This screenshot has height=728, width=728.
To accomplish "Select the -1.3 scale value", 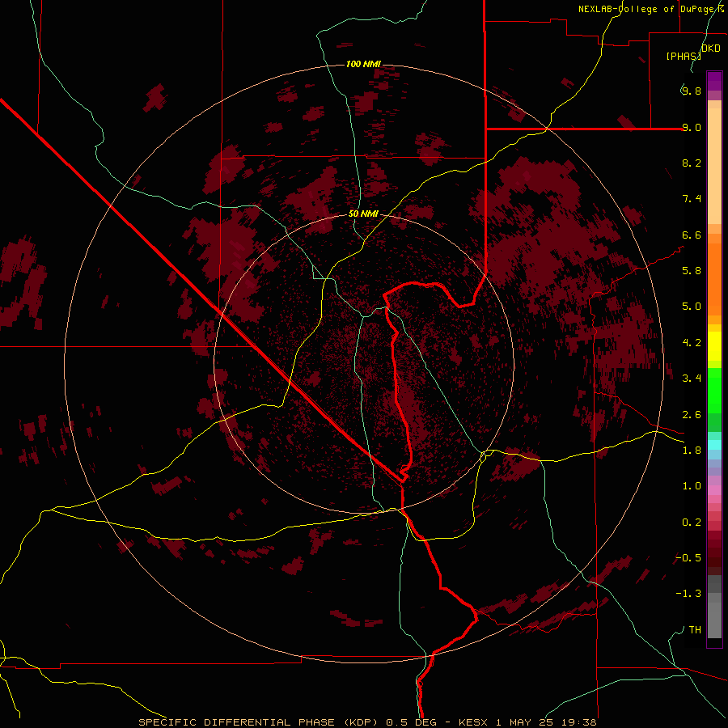I will 688,594.
